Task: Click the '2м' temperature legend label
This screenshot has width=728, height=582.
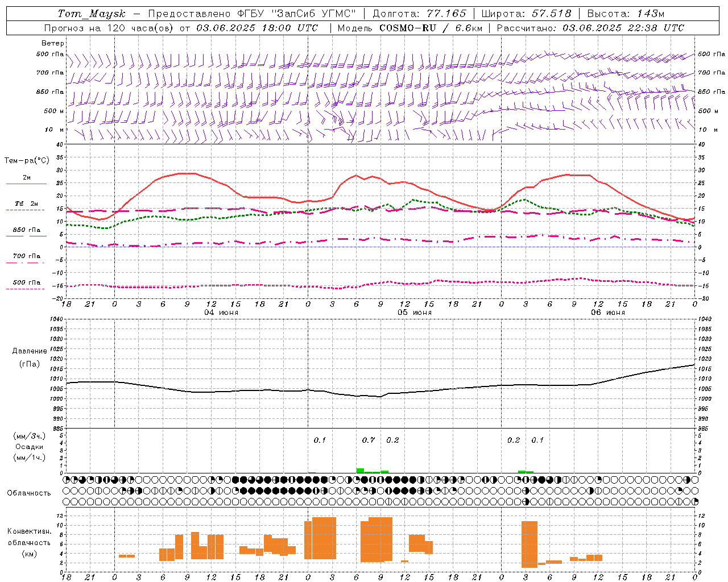Action: tap(27, 178)
